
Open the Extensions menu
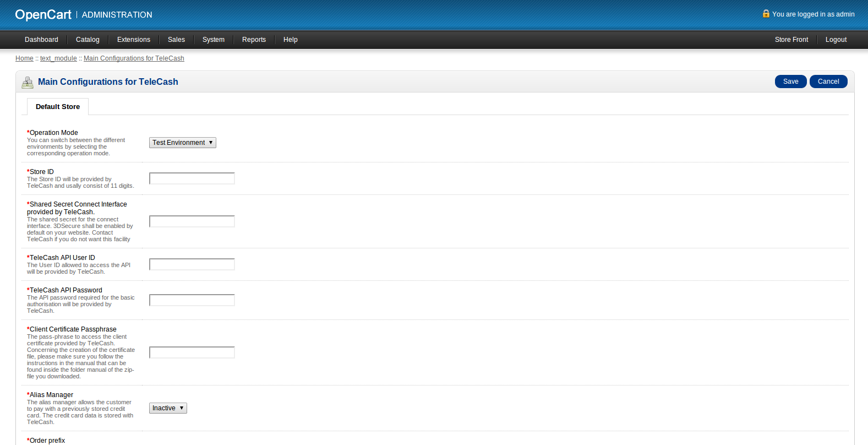[x=133, y=40]
